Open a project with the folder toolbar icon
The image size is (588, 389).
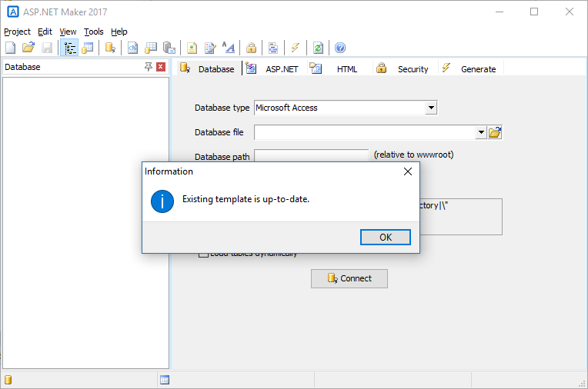pos(28,48)
